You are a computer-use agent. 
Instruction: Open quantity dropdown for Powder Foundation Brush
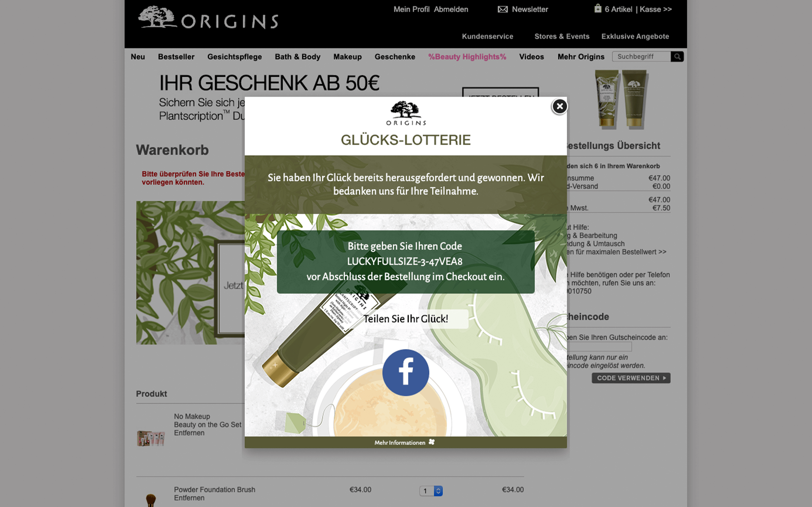pyautogui.click(x=431, y=491)
